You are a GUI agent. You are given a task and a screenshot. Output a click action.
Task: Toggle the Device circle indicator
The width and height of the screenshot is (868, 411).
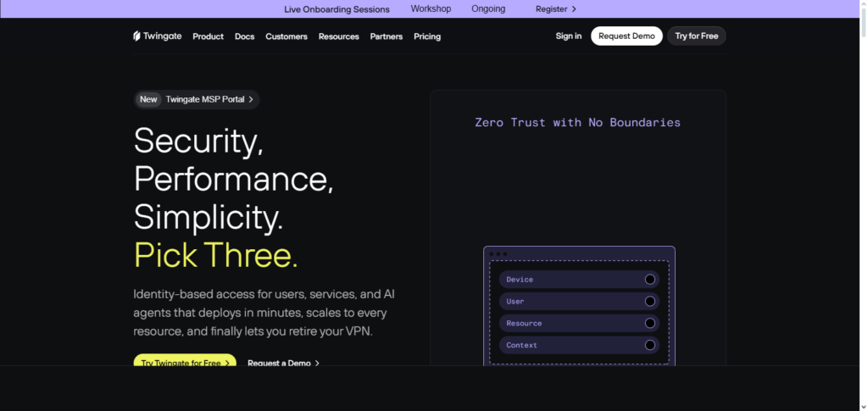(650, 280)
